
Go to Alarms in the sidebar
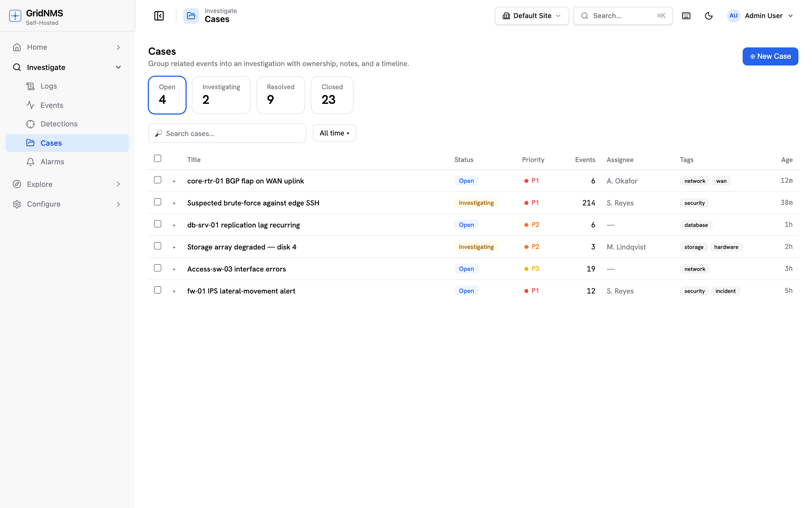point(67,162)
